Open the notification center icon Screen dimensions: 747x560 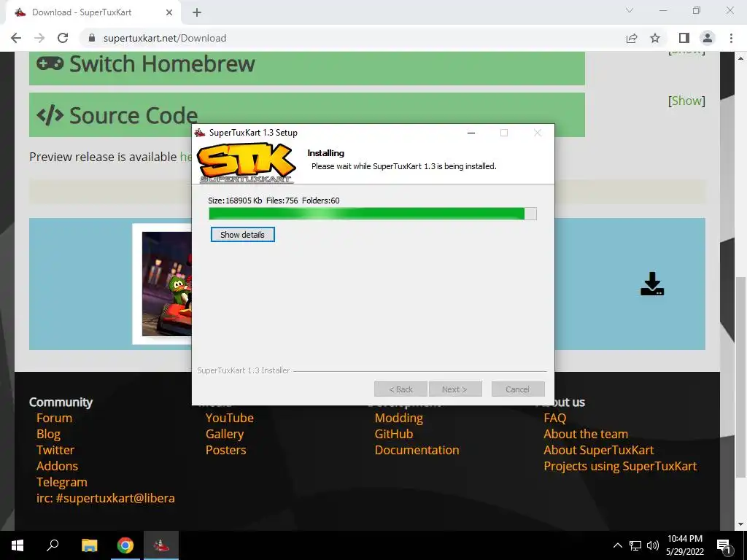(x=724, y=545)
